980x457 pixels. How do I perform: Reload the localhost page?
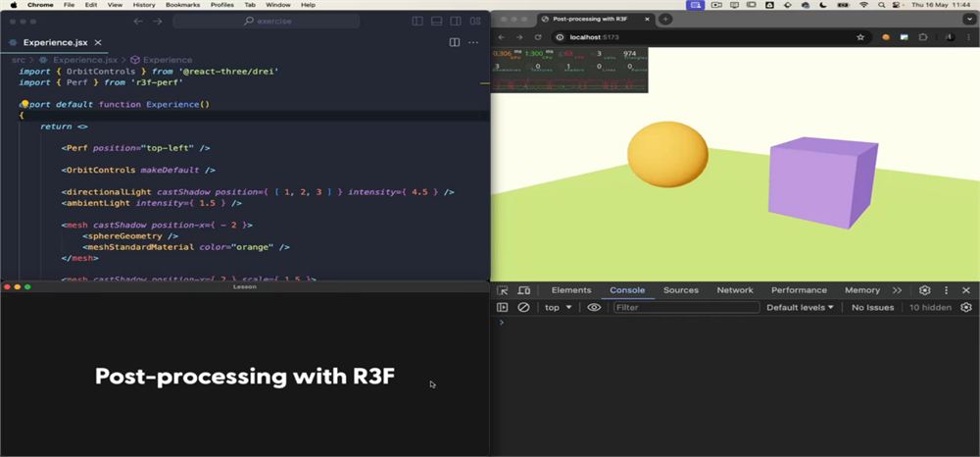(x=537, y=37)
